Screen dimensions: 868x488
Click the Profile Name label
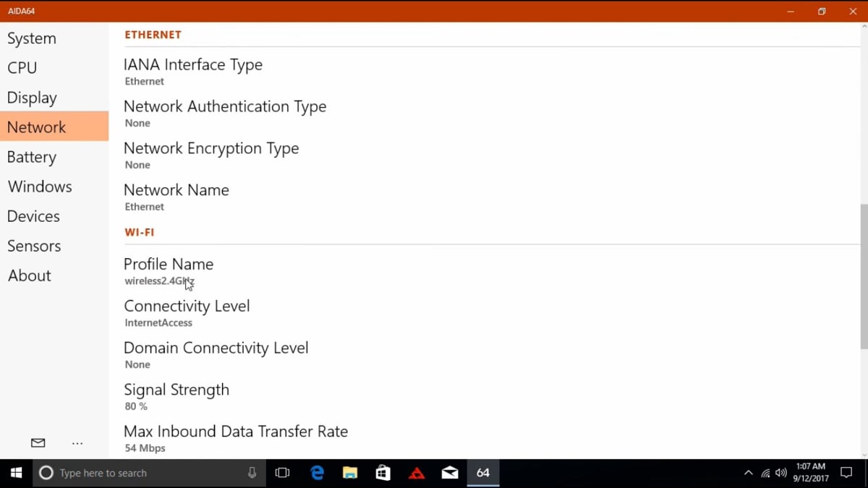pos(169,264)
